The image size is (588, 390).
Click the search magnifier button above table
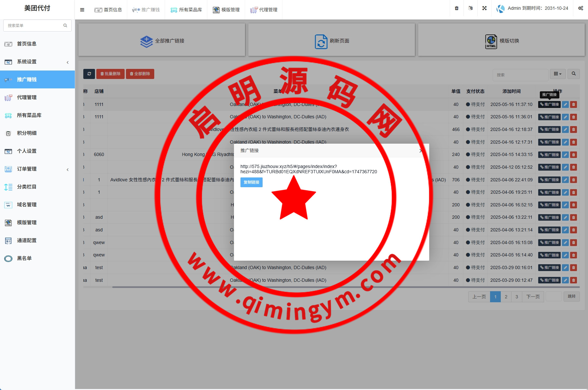click(x=573, y=74)
